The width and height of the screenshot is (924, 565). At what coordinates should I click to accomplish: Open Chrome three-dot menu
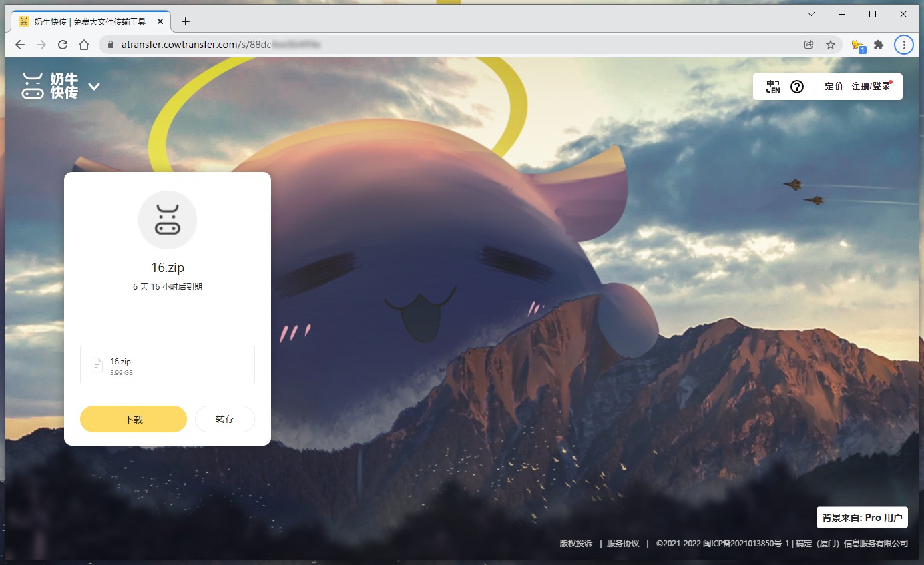click(x=904, y=45)
